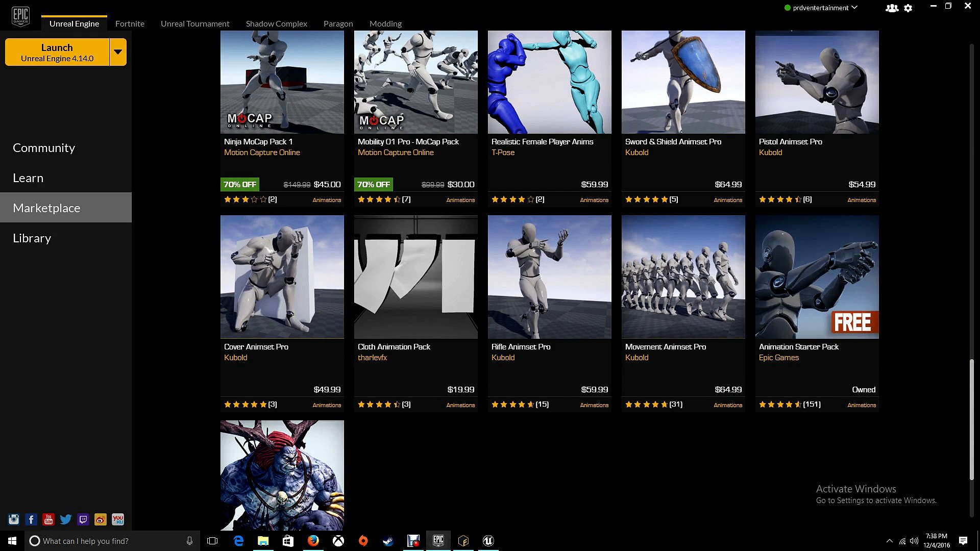This screenshot has width=980, height=551.
Task: Open Epic Games seller link
Action: coord(778,358)
